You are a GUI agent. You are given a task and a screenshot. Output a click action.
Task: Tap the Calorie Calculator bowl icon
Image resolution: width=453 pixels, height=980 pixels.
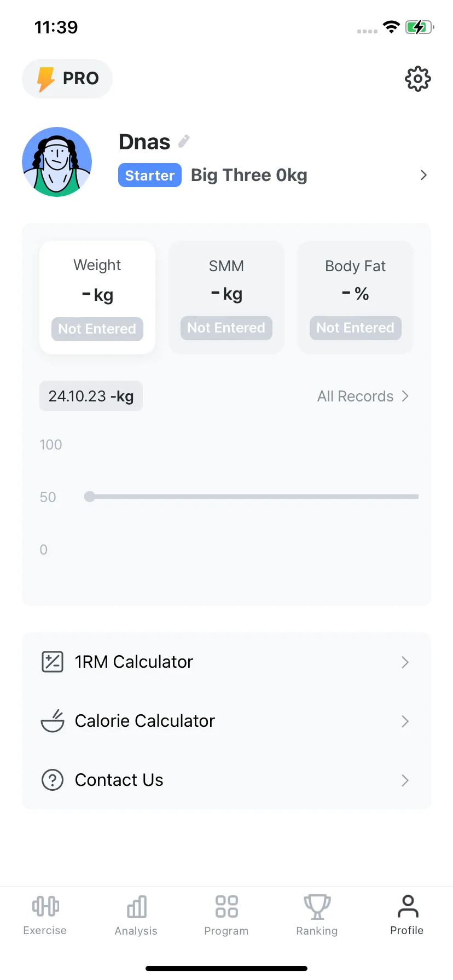(x=53, y=721)
